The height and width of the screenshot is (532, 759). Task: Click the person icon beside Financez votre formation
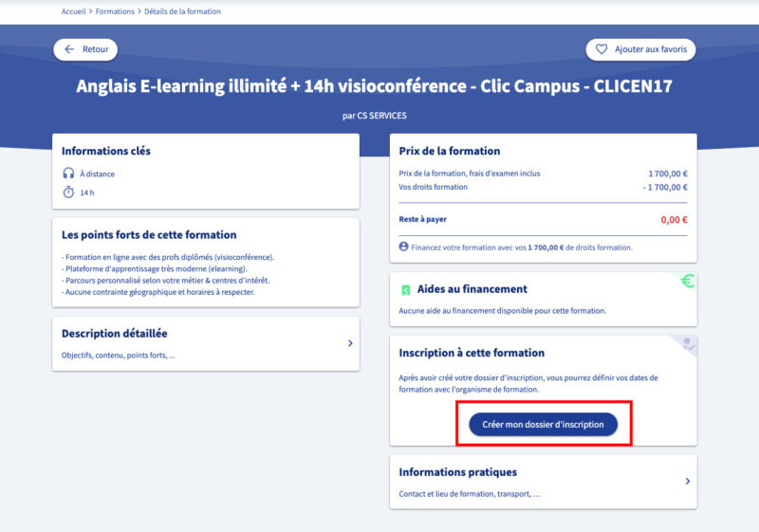tap(403, 247)
